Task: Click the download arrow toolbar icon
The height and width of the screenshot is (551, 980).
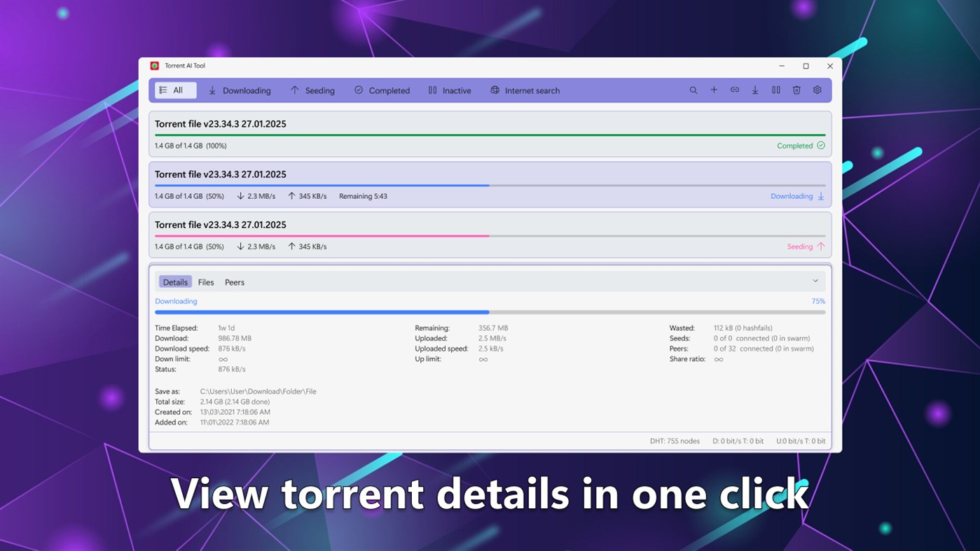Action: (x=754, y=90)
